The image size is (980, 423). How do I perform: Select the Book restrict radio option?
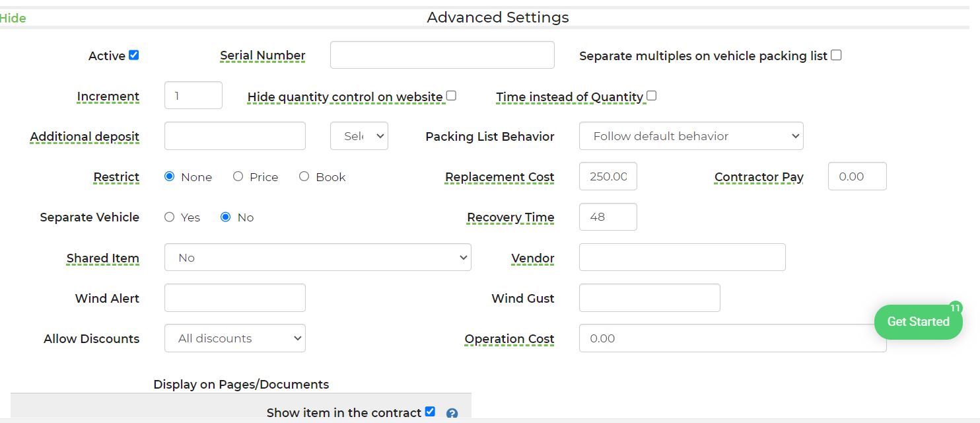304,176
